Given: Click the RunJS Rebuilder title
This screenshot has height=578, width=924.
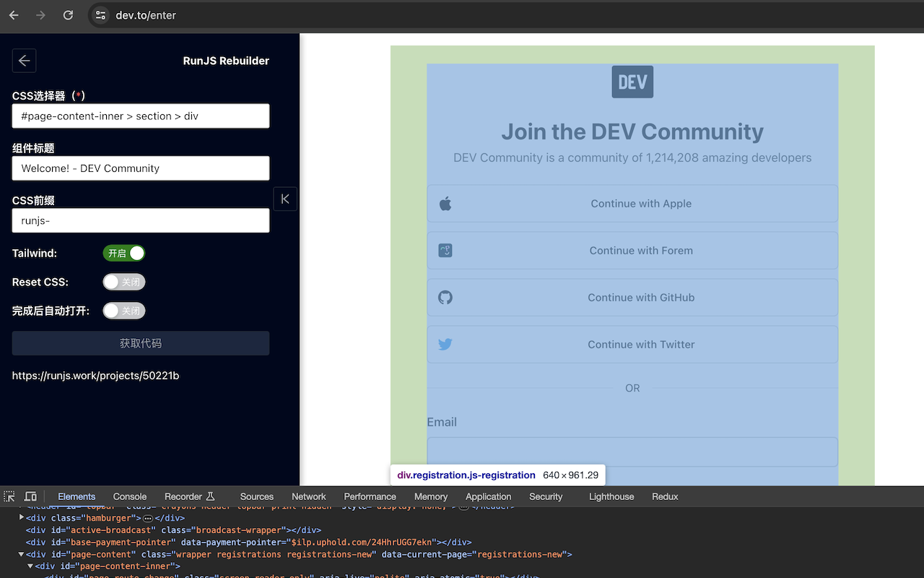Looking at the screenshot, I should click(x=226, y=61).
